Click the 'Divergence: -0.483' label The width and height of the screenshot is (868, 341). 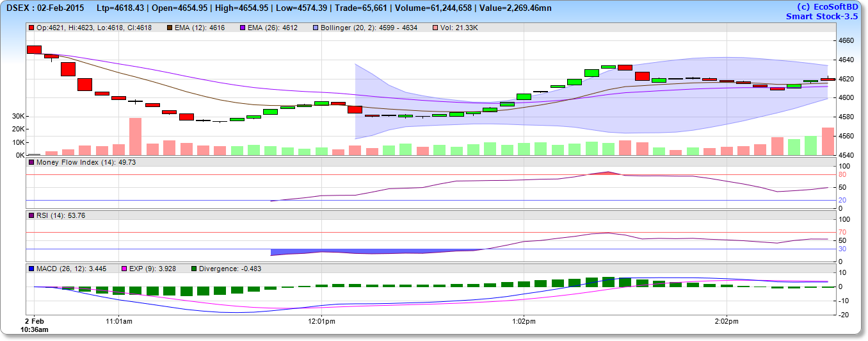230,269
